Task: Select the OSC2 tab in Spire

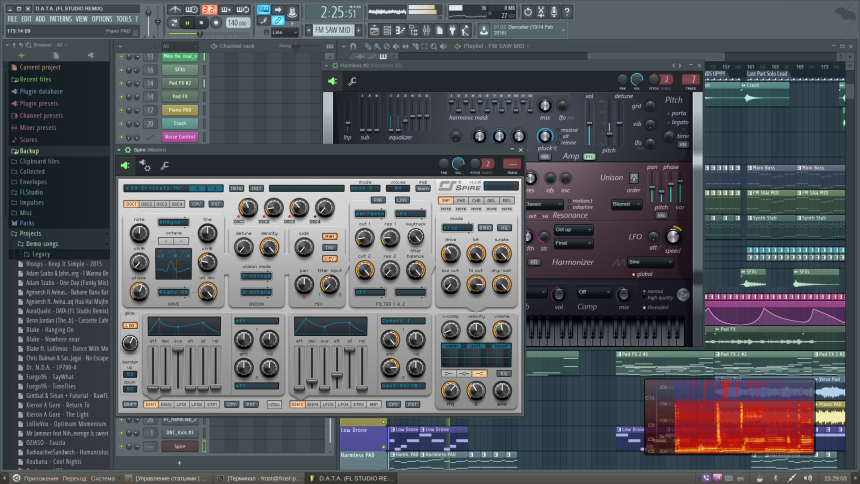Action: point(146,204)
